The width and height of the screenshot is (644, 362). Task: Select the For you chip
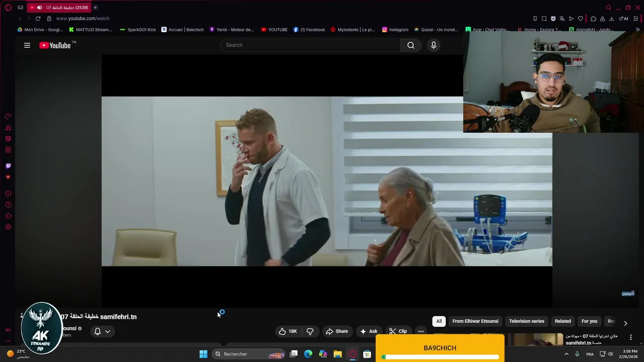point(589,321)
